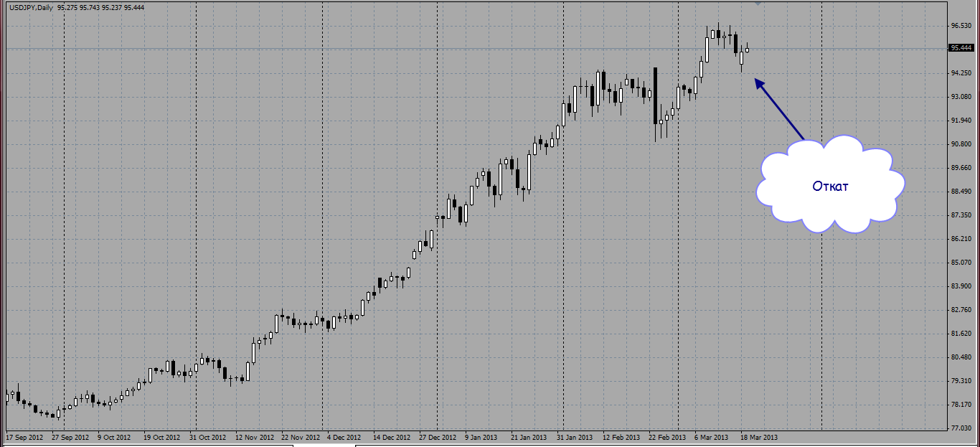The image size is (980, 447).
Task: Click the 85.070 price axis label
Action: click(961, 263)
